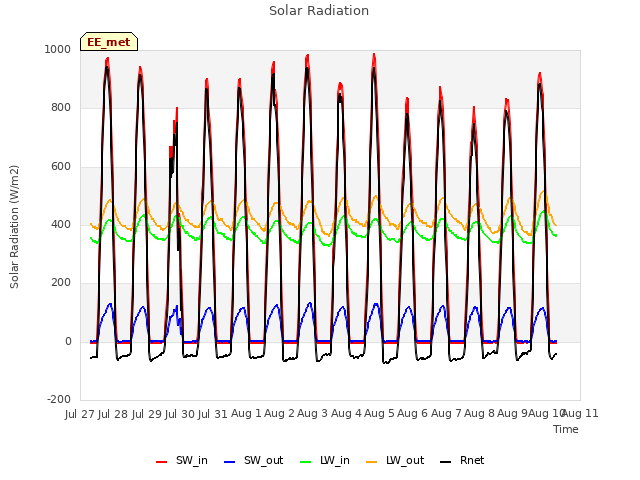Viewport: 640px width, 480px height.
Task: Click the 600 y-axis tick label
Action: [61, 167]
